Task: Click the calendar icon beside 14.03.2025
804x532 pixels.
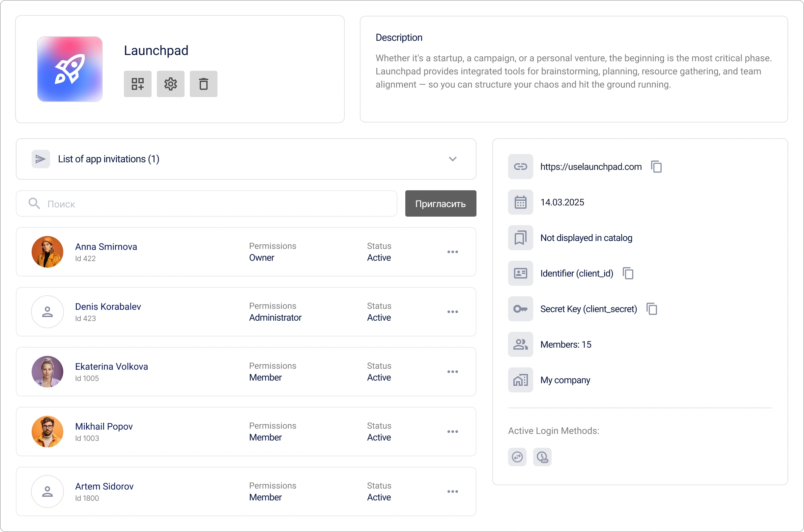Action: pyautogui.click(x=520, y=202)
